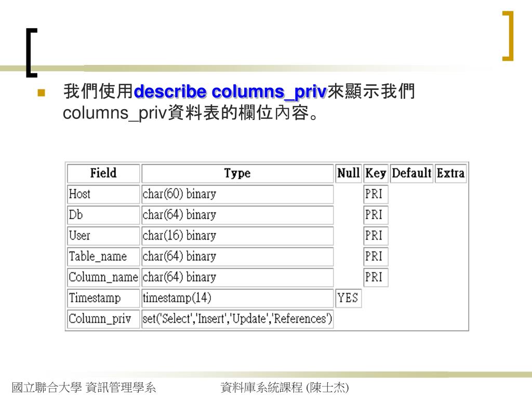Click the 'char(64) binary' cell in Table_name row
The height and width of the screenshot is (399, 532).
[x=237, y=257]
